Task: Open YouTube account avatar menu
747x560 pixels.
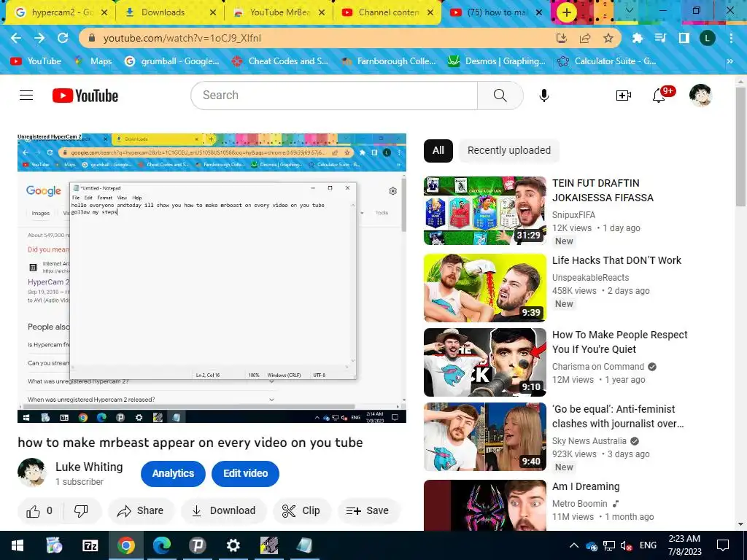Action: coord(700,96)
